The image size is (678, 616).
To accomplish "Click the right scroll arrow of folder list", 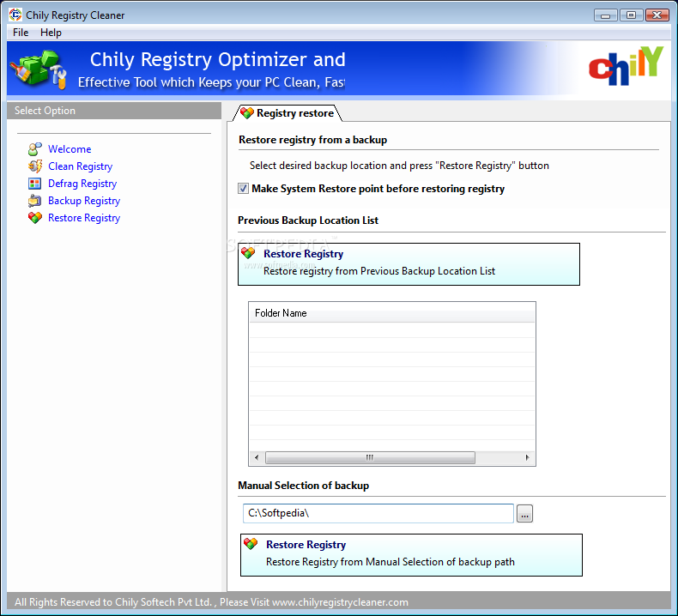I will coord(527,457).
